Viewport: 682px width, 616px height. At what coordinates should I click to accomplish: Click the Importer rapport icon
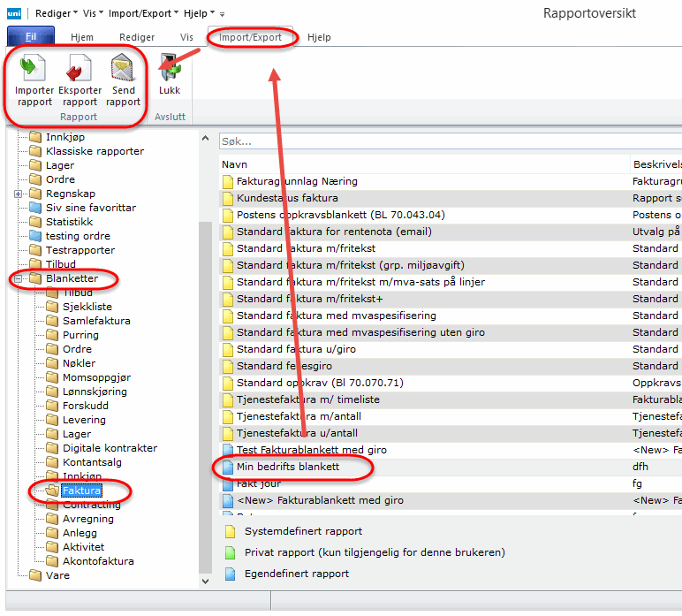point(34,69)
